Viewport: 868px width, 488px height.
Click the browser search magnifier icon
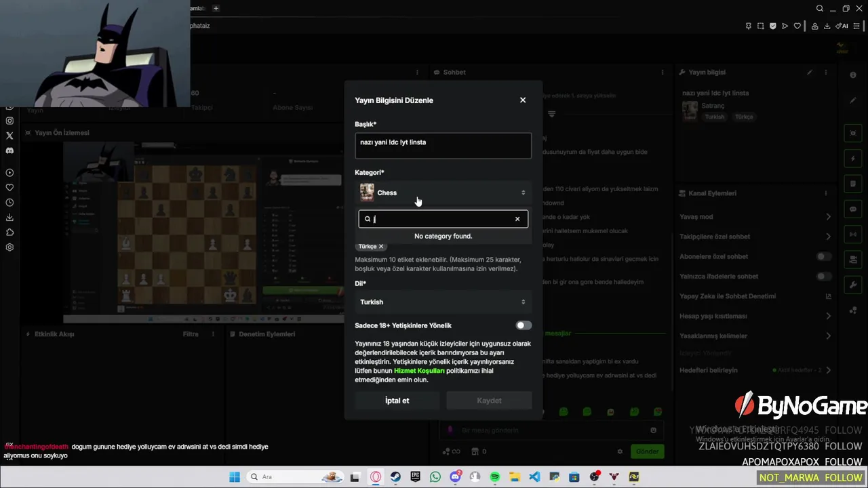coord(820,8)
